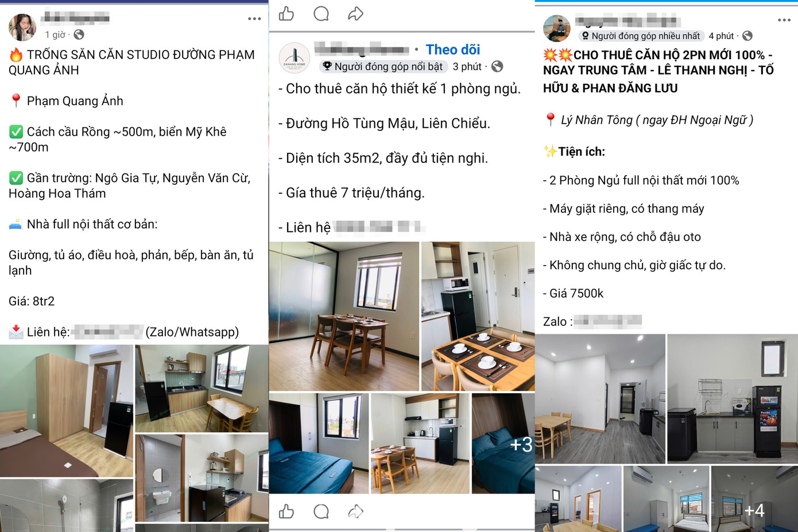The height and width of the screenshot is (532, 798).
Task: Share using the top middle share arrow
Action: (x=356, y=14)
